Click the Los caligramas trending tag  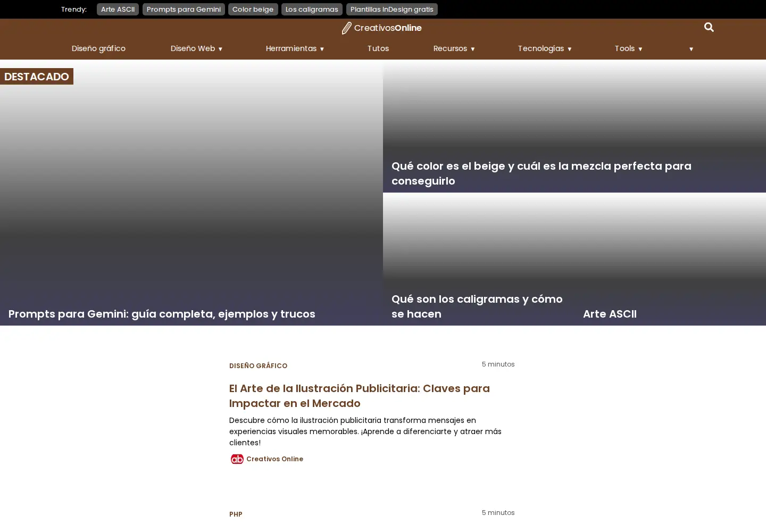click(x=312, y=9)
